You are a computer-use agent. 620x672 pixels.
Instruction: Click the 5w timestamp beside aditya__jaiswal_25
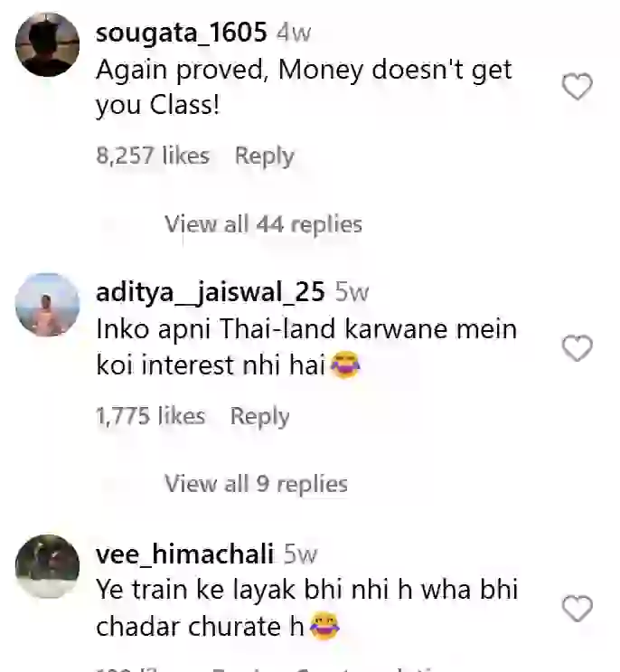(352, 293)
